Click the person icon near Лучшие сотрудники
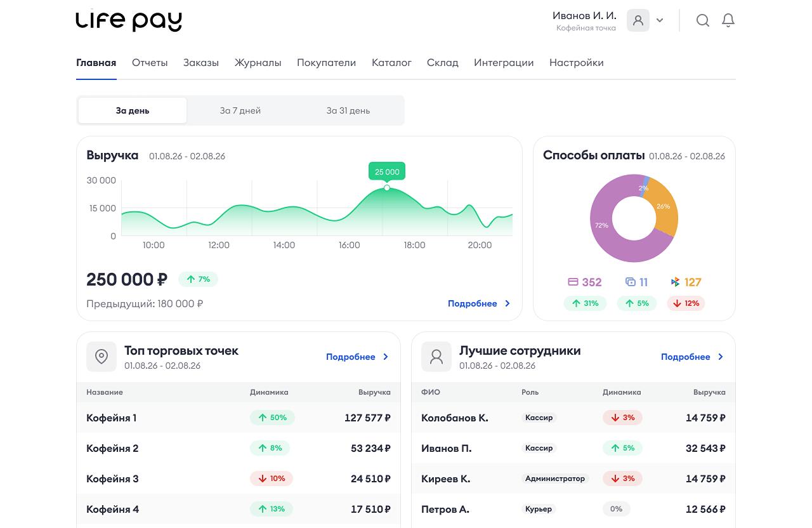Viewport: 812px width, 528px height. tap(436, 357)
